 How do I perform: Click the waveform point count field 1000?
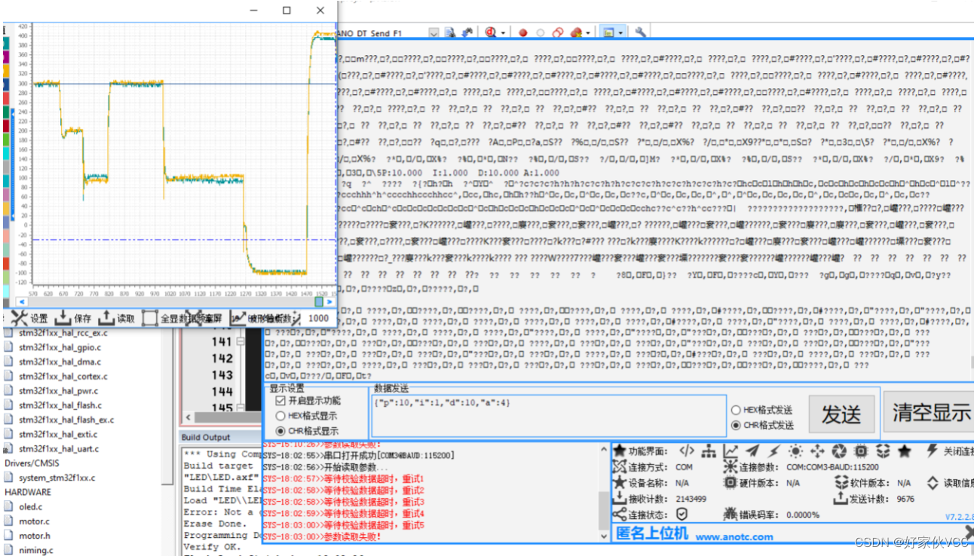[318, 318]
